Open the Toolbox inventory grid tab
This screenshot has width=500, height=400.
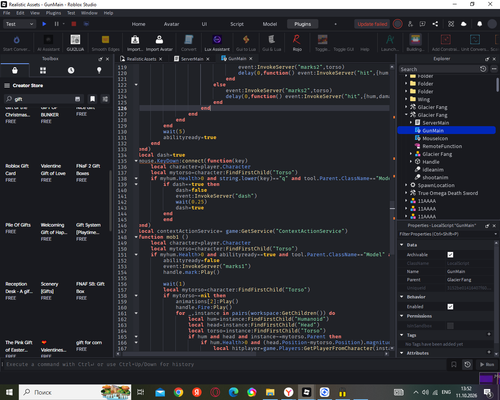coord(43,70)
